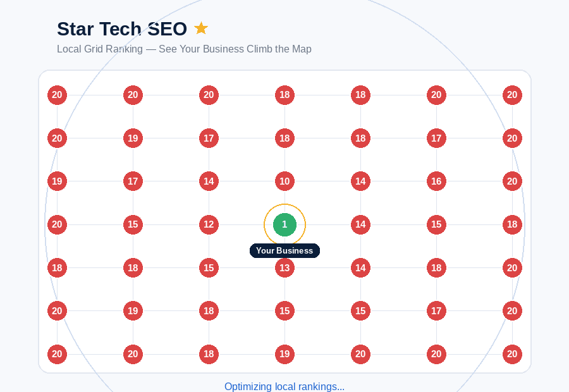Click the Local Grid Ranking subtitle
Viewport: 569px width, 392px height.
(184, 49)
